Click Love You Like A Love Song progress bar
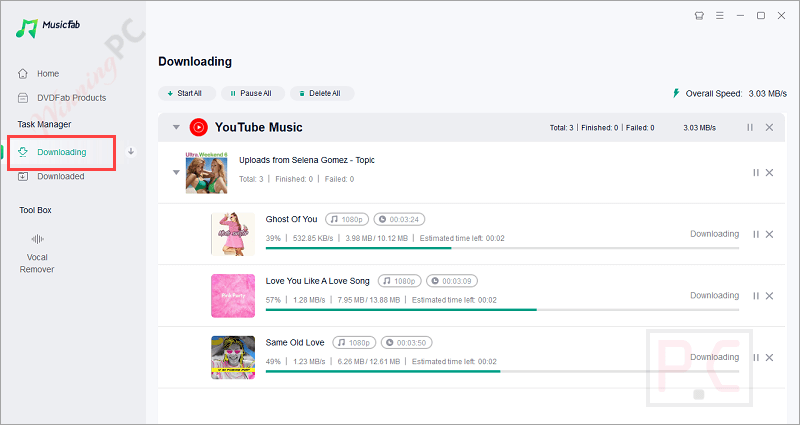800x425 pixels. coord(502,310)
